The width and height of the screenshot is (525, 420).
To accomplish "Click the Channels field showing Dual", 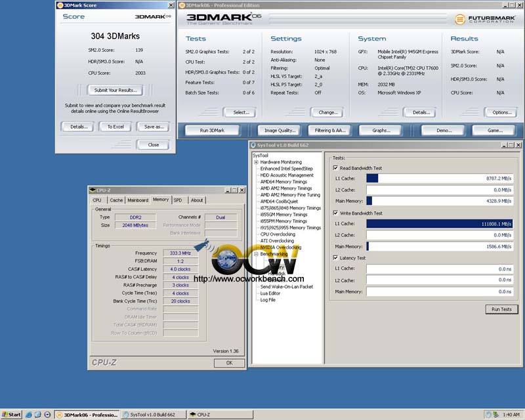I will coord(220,217).
